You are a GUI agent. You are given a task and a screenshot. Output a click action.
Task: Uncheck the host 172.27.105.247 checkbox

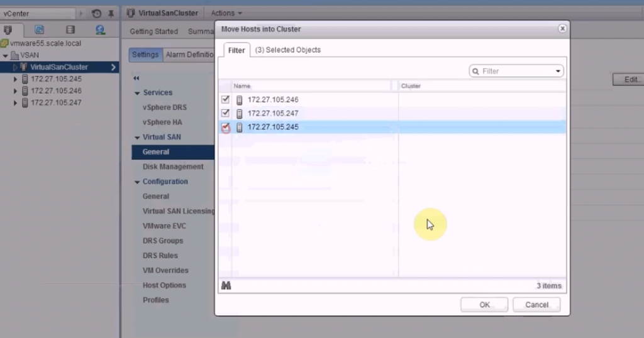click(226, 113)
